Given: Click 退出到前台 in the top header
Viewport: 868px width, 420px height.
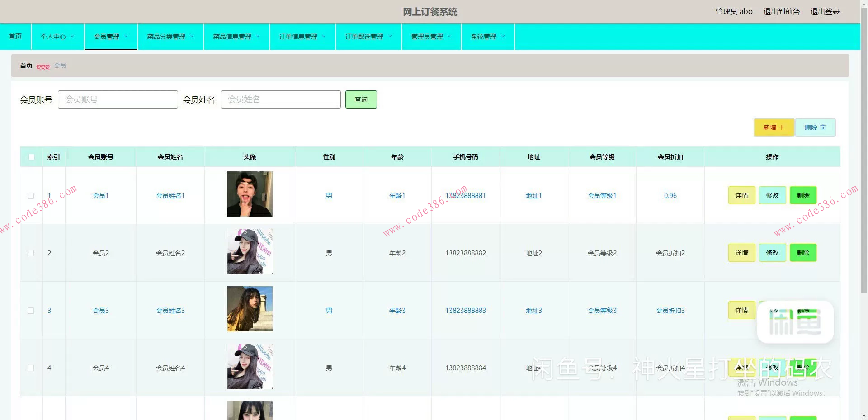Looking at the screenshot, I should tap(782, 12).
